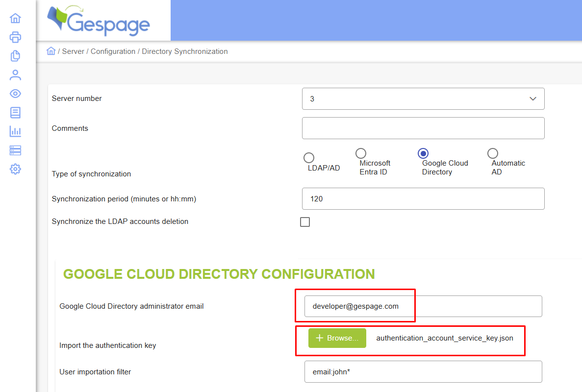Open the bar chart reports icon
Screen dimensions: 582x392
point(15,131)
